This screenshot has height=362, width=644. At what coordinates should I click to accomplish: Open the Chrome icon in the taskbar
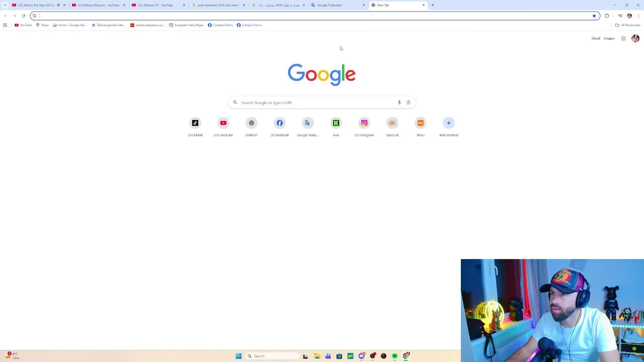pos(406,356)
